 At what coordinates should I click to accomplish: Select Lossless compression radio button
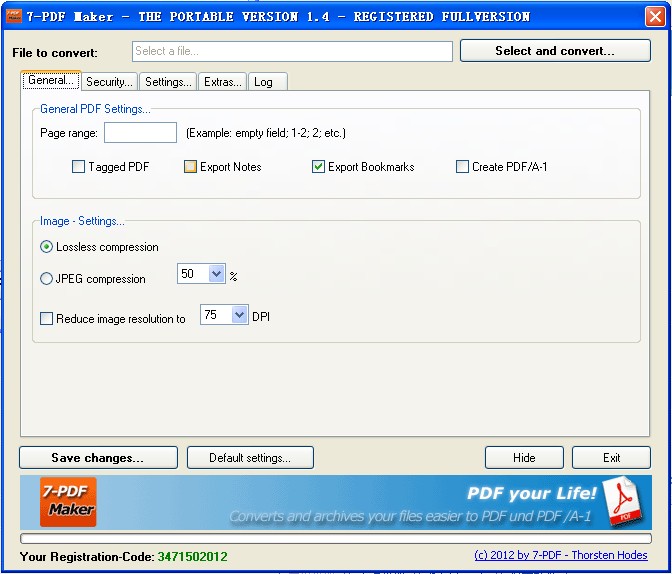tap(46, 247)
